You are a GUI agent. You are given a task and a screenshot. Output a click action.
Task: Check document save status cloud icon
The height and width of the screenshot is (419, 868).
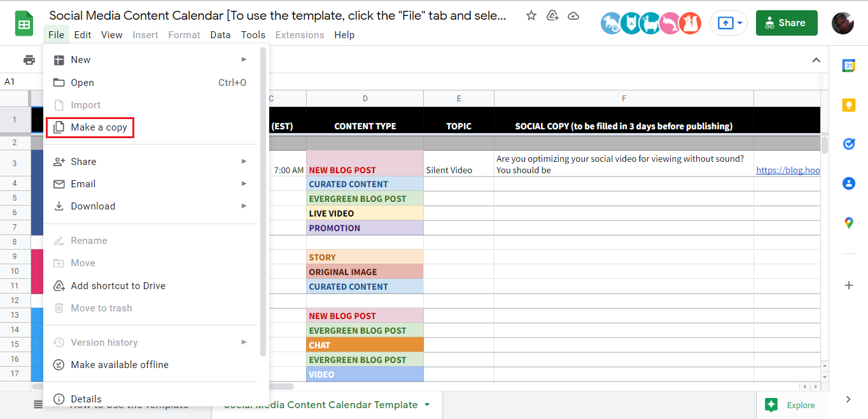(573, 16)
